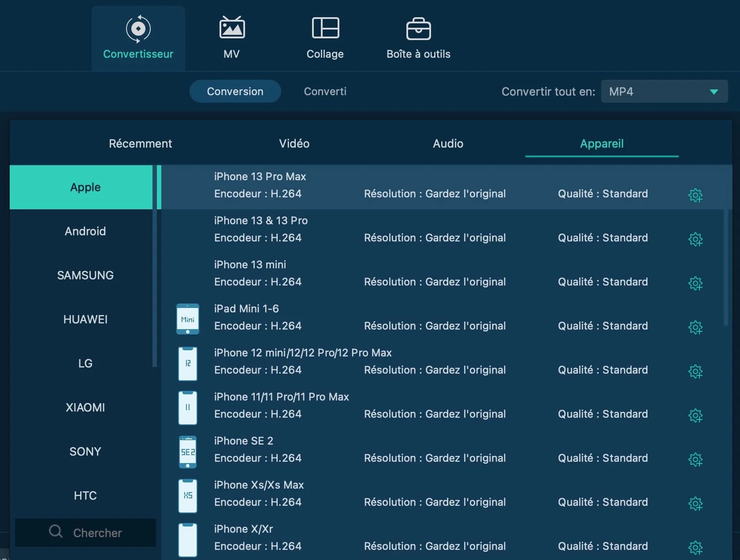This screenshot has width=740, height=560.
Task: Open the Convertisseur module icon
Action: (x=138, y=29)
